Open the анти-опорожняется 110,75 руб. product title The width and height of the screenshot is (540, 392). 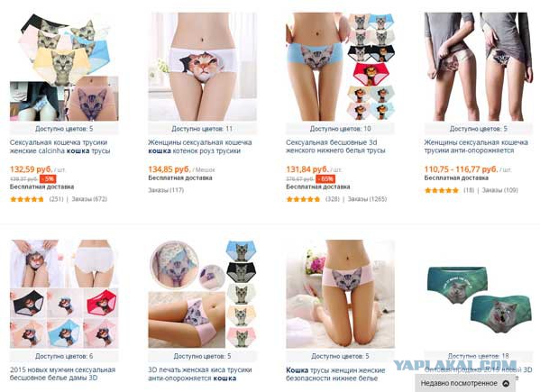click(x=476, y=146)
